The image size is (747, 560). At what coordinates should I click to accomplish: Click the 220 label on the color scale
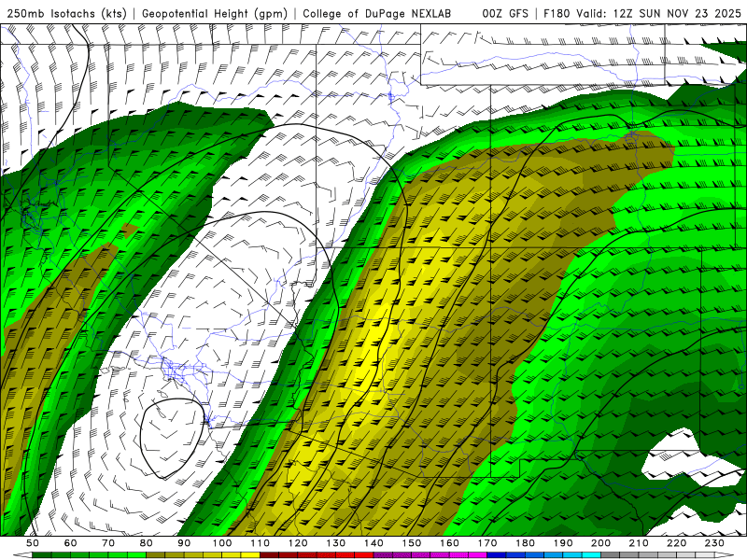[676, 543]
